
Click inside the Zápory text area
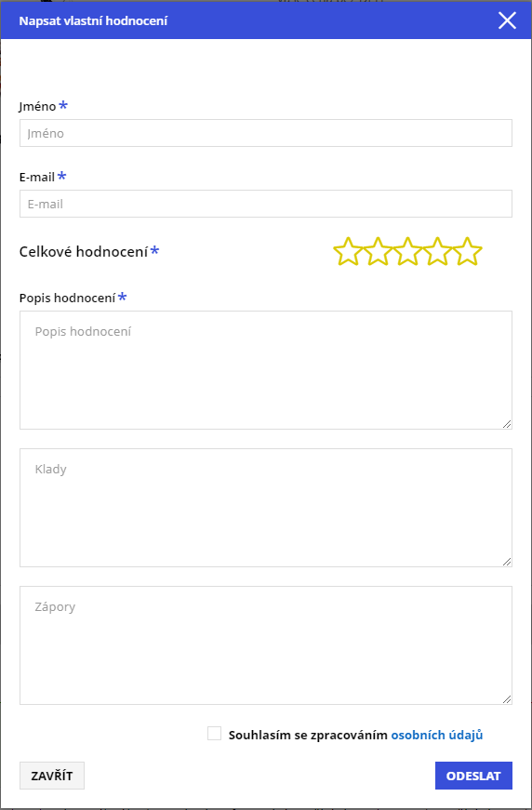[x=266, y=645]
